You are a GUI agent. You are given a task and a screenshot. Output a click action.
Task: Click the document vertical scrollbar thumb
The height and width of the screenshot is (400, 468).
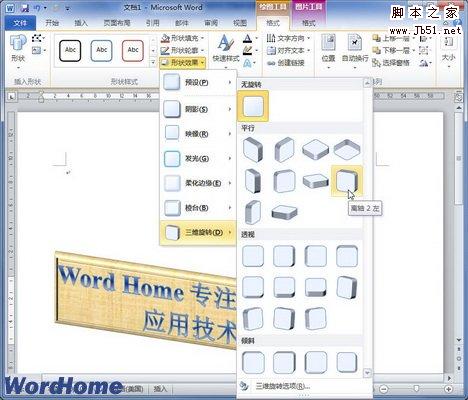459,158
